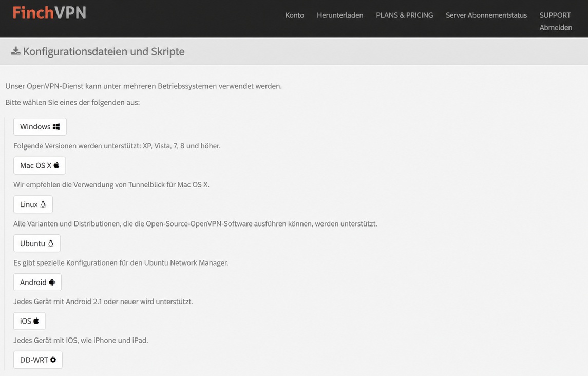Click the download icon beside Konfigurationsdateien heading

16,51
